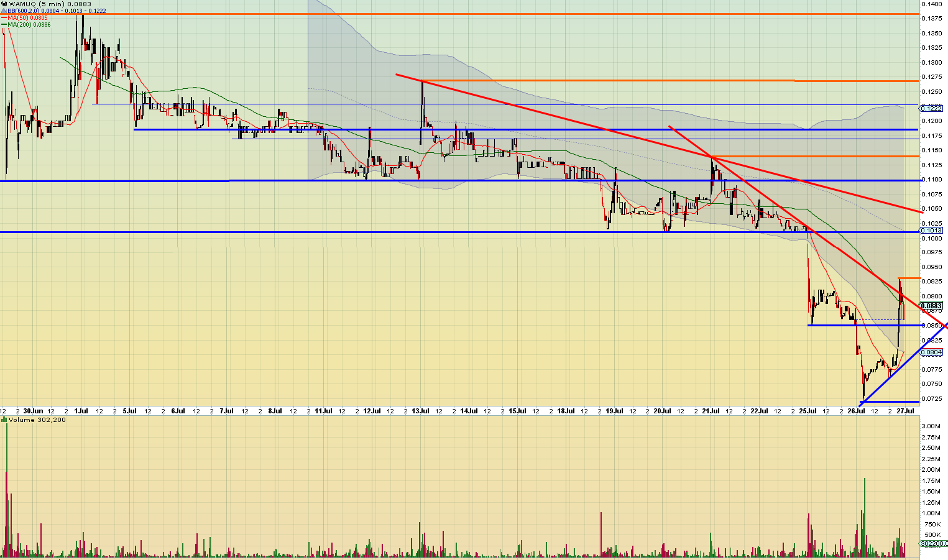Click the volume bars icon beside Volume label
948x560 pixels.
pyautogui.click(x=4, y=420)
